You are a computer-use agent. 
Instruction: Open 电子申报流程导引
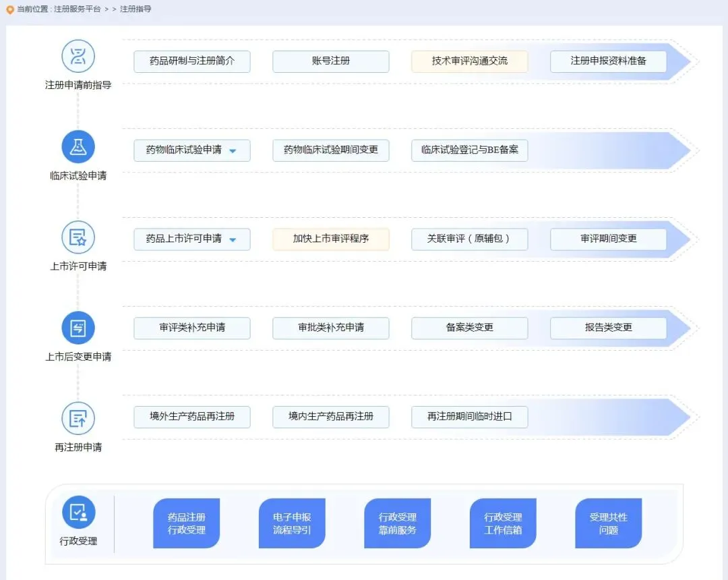tap(291, 523)
